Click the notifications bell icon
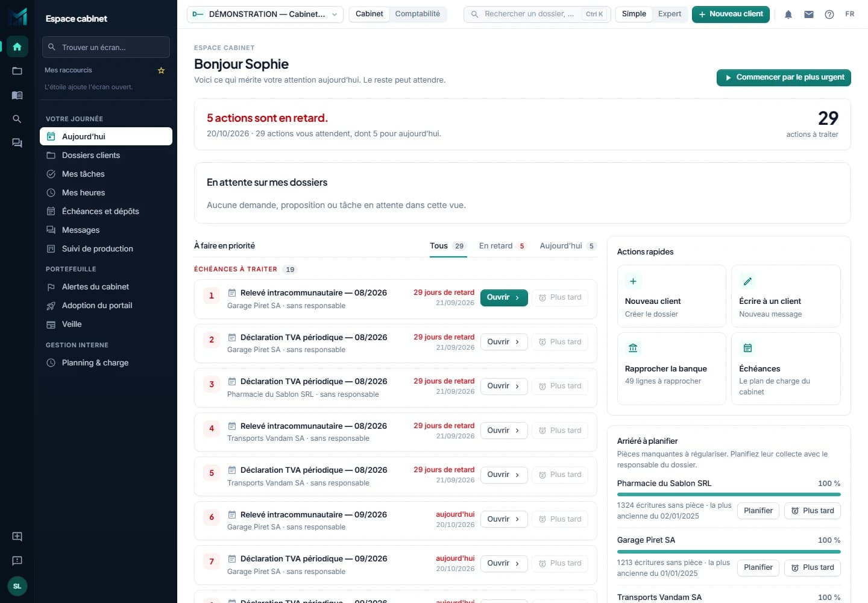This screenshot has width=868, height=603. [788, 14]
